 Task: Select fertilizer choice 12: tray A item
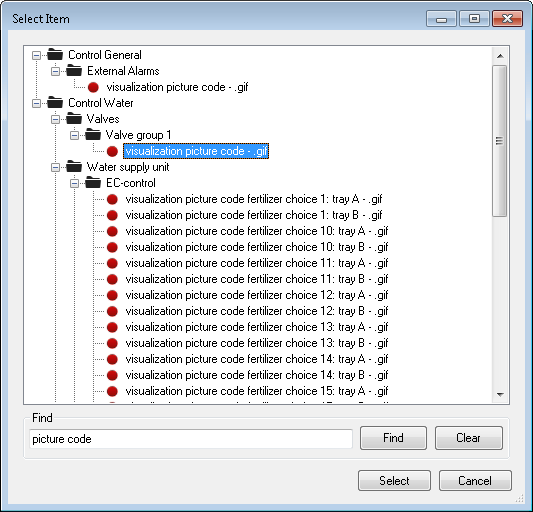click(257, 295)
